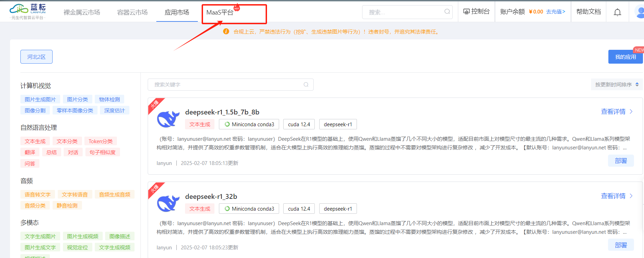Click deepseek-r1 tag on deepseek-r1_32b card

(338, 209)
